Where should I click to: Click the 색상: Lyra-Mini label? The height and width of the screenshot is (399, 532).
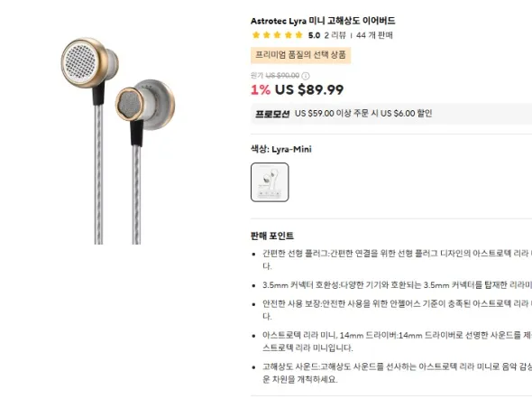[281, 149]
